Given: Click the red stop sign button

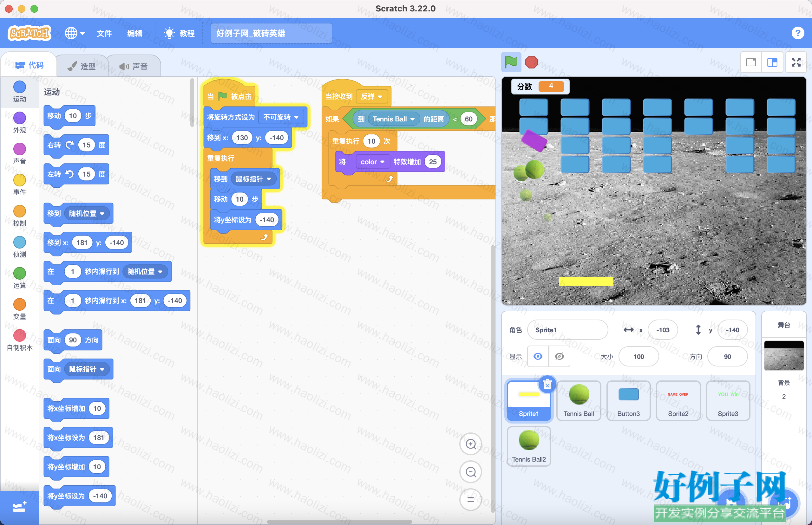Looking at the screenshot, I should 531,62.
